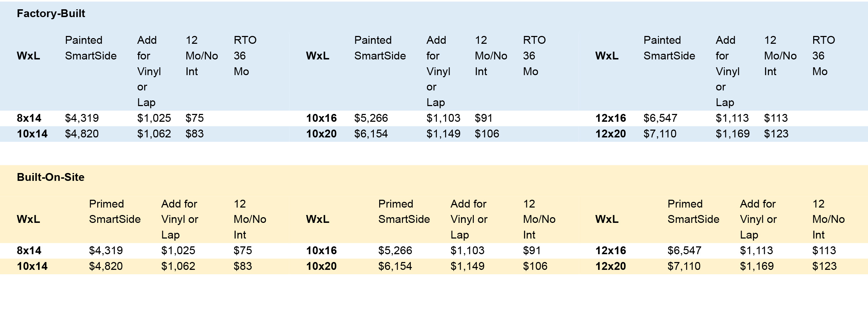Click the $7,110 price for Factory-Built 12x20
The image size is (868, 314).
660,134
